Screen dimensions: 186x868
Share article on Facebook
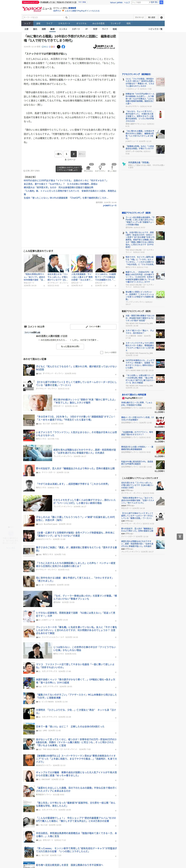pyautogui.click(x=63, y=47)
